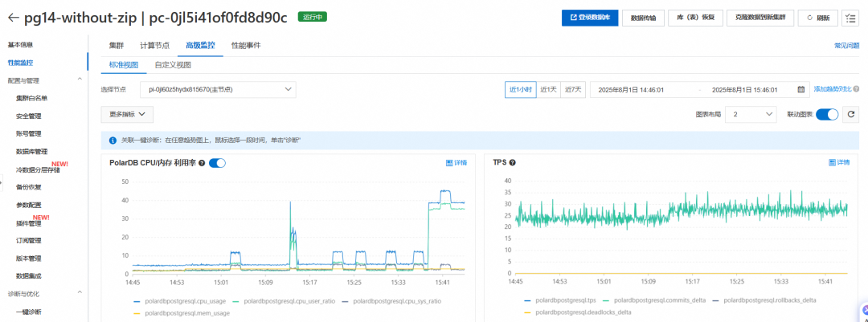Click the help icon next to TPS title
Image resolution: width=868 pixels, height=322 pixels.
point(513,163)
